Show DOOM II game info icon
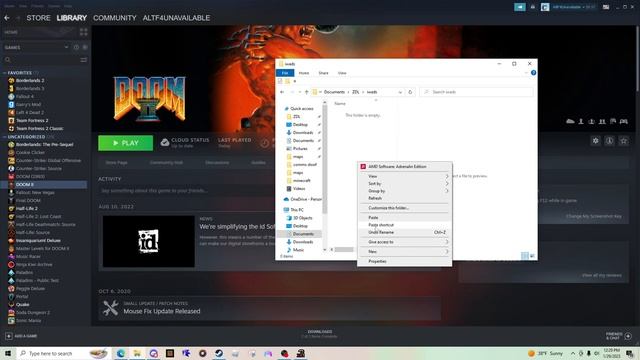The image size is (640, 360). pos(609,141)
